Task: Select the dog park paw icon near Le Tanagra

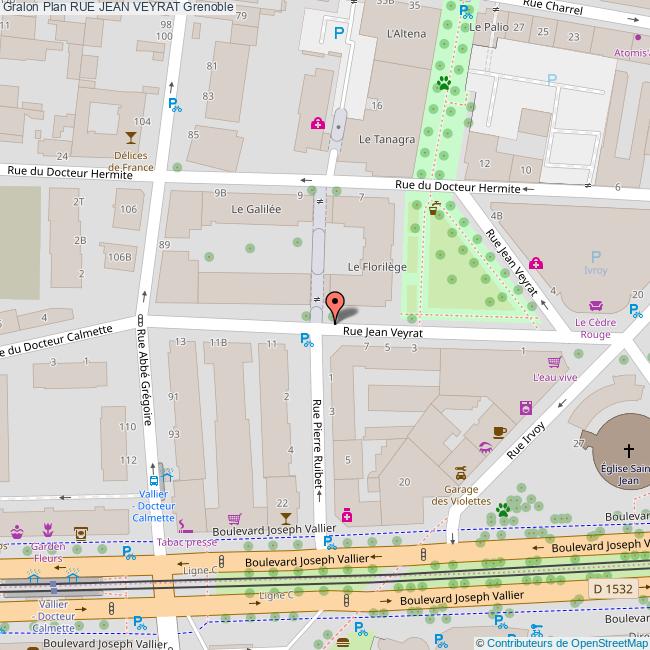Action: 443,84
